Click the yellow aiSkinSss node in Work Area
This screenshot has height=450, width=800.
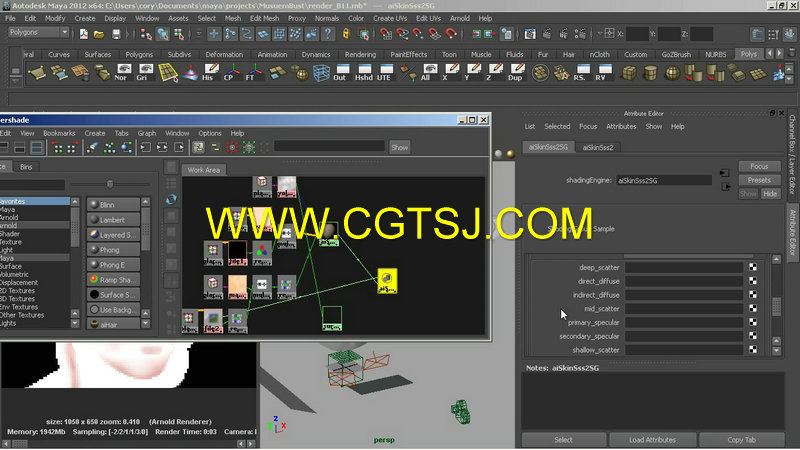[387, 281]
